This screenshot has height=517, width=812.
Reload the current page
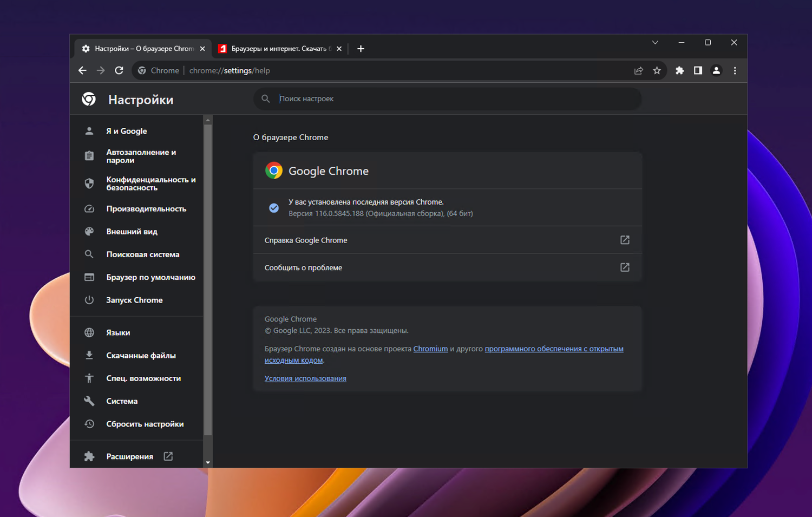119,70
